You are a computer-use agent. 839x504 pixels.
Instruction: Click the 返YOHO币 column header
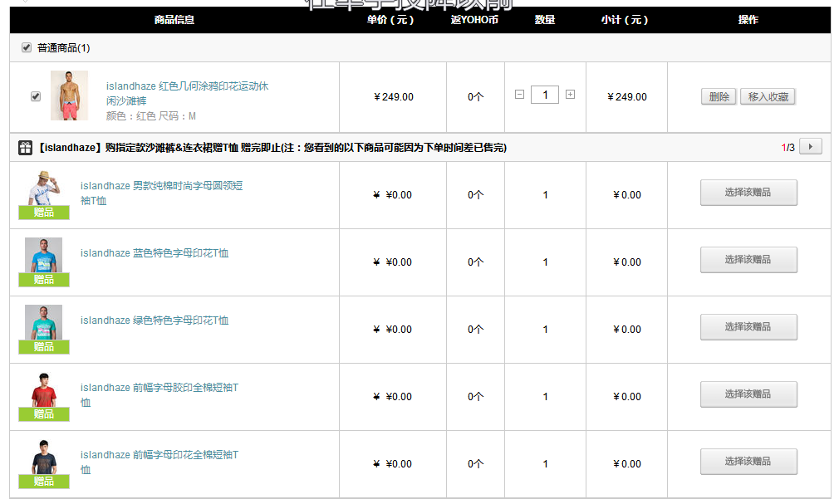474,20
